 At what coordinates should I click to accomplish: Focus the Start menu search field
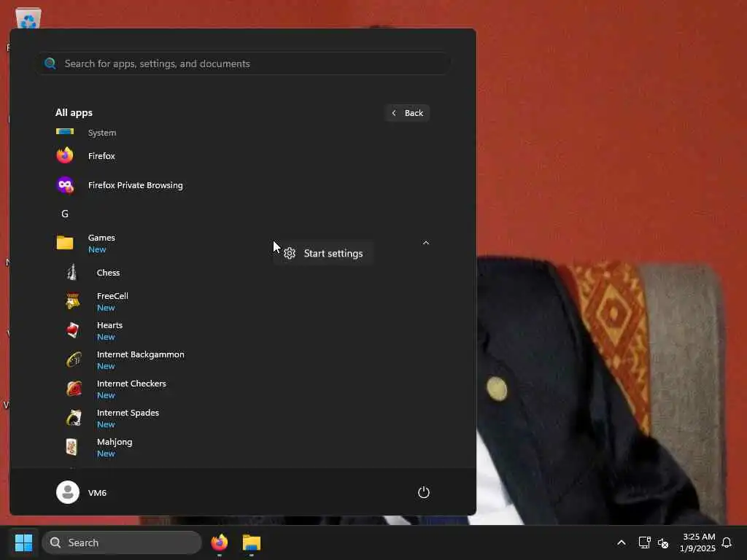pyautogui.click(x=244, y=63)
